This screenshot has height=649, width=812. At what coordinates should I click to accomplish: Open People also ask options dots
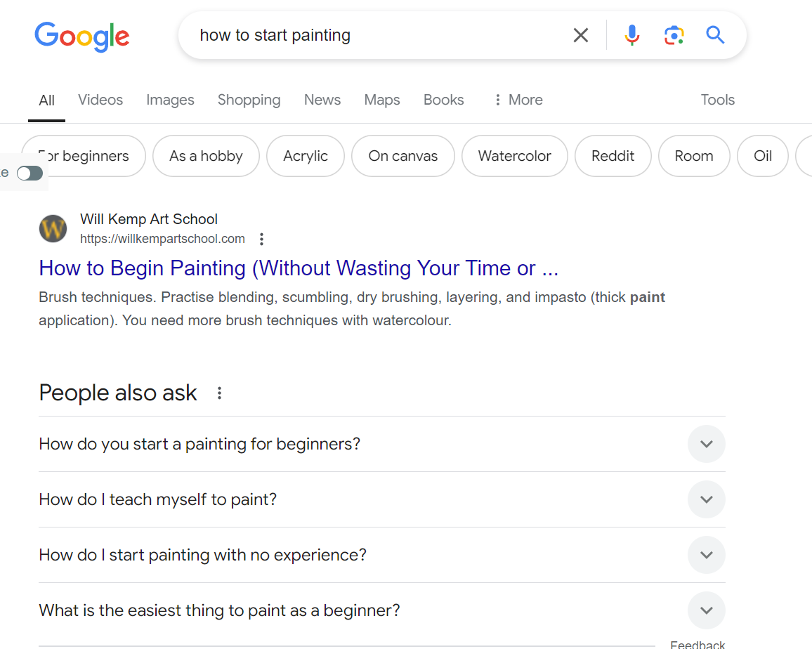(219, 393)
